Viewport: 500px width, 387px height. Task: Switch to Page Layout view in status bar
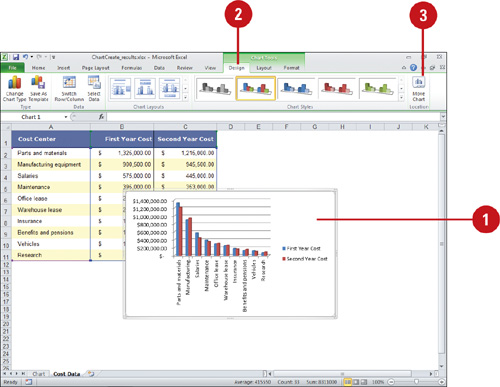(356, 382)
